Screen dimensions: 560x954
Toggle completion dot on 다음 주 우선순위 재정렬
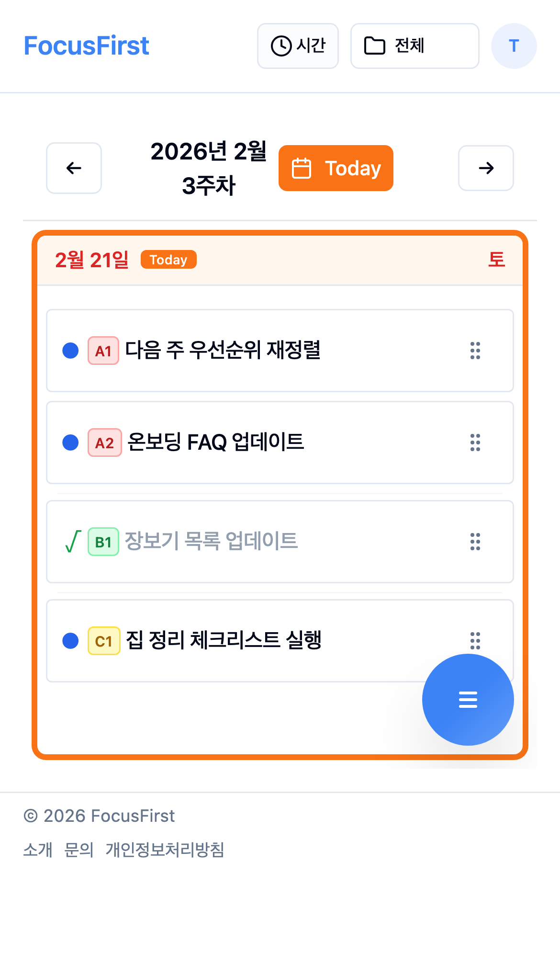click(x=69, y=351)
